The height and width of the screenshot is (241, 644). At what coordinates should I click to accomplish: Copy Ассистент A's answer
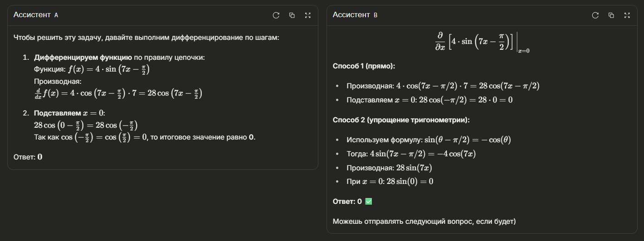pyautogui.click(x=292, y=15)
